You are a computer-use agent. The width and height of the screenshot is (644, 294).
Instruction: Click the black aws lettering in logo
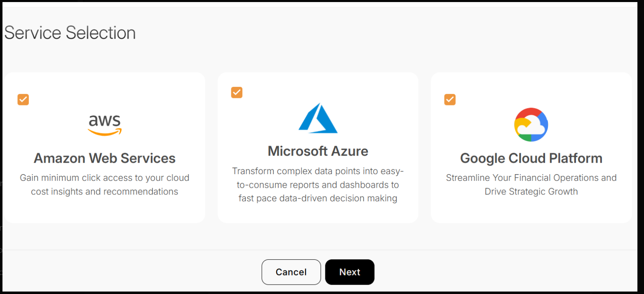pyautogui.click(x=105, y=121)
